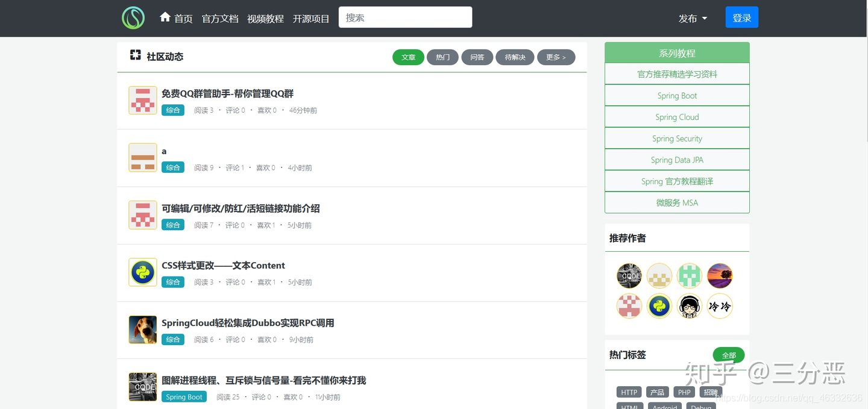
Task: Select the PHP hot tag
Action: coord(684,392)
